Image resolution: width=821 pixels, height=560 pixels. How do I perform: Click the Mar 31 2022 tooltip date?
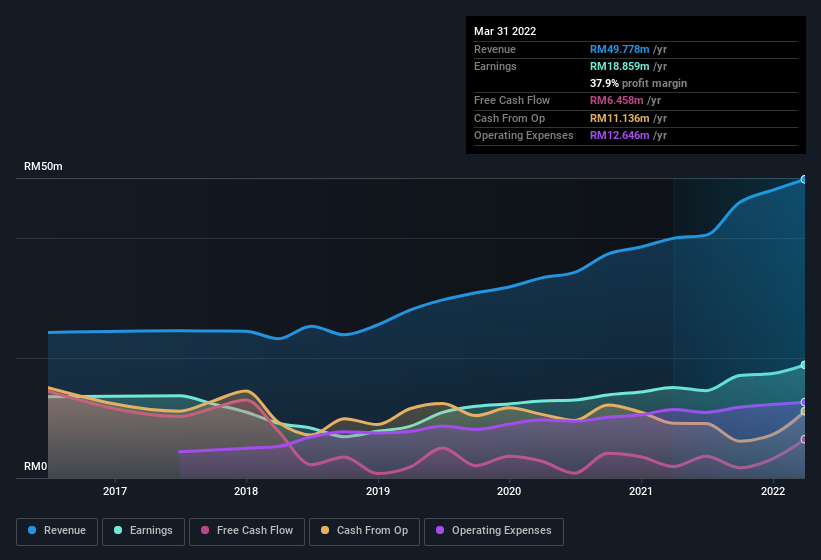pos(505,31)
